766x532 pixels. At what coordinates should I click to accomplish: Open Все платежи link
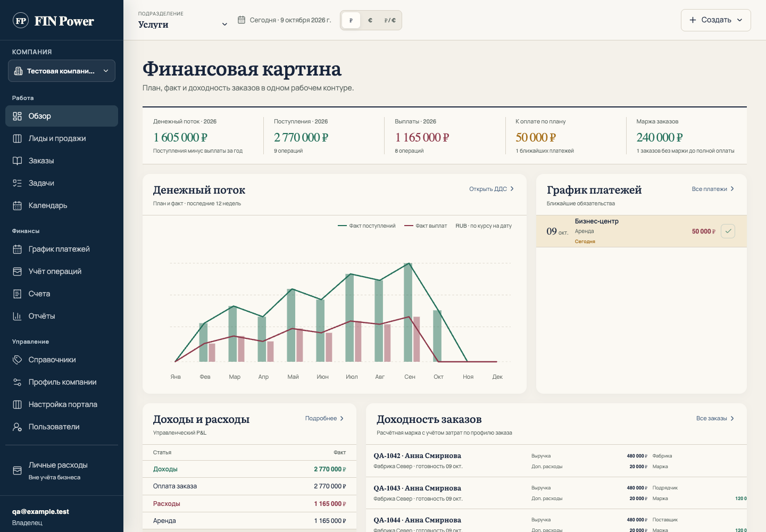[x=713, y=189]
